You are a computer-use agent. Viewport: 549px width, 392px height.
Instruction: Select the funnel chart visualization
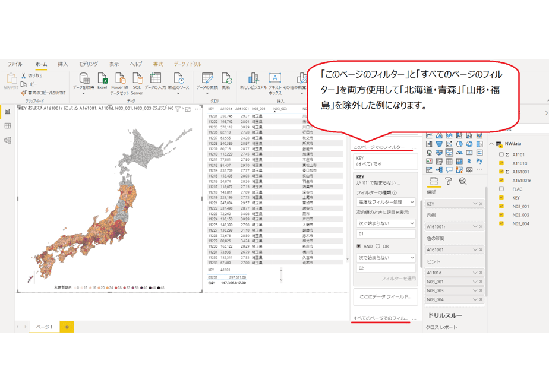(x=439, y=144)
